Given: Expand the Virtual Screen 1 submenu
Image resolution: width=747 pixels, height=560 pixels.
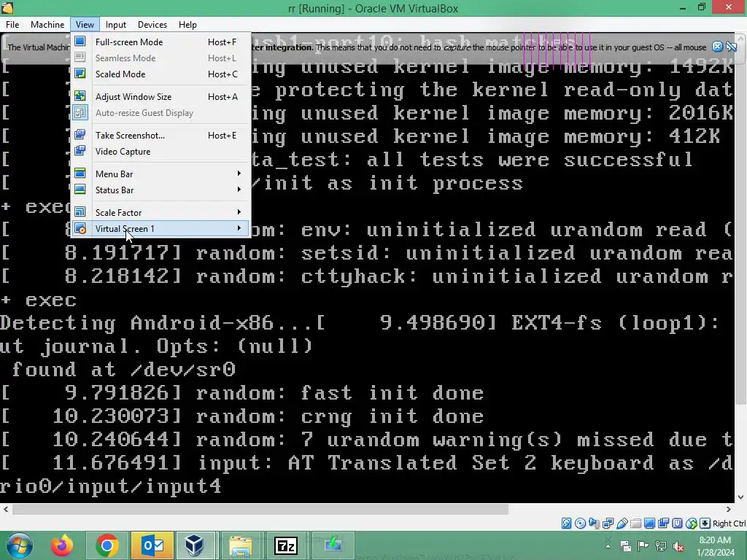Looking at the screenshot, I should (x=160, y=228).
